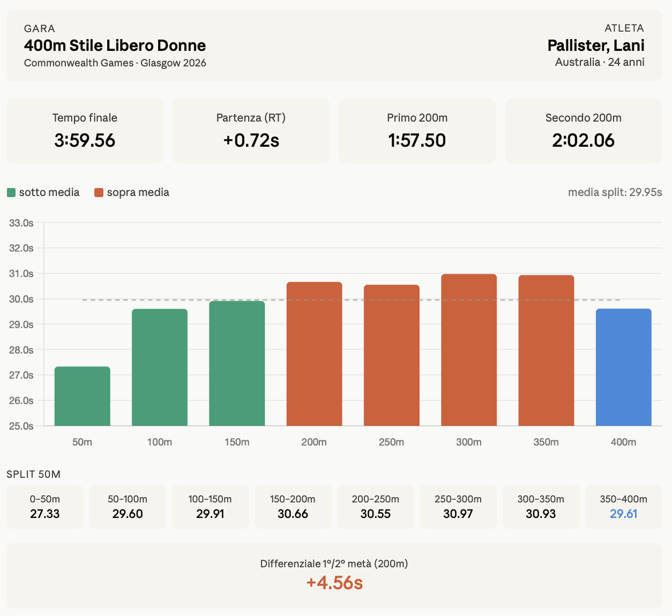Click the 200m orange bar
672x616 pixels.
click(315, 354)
